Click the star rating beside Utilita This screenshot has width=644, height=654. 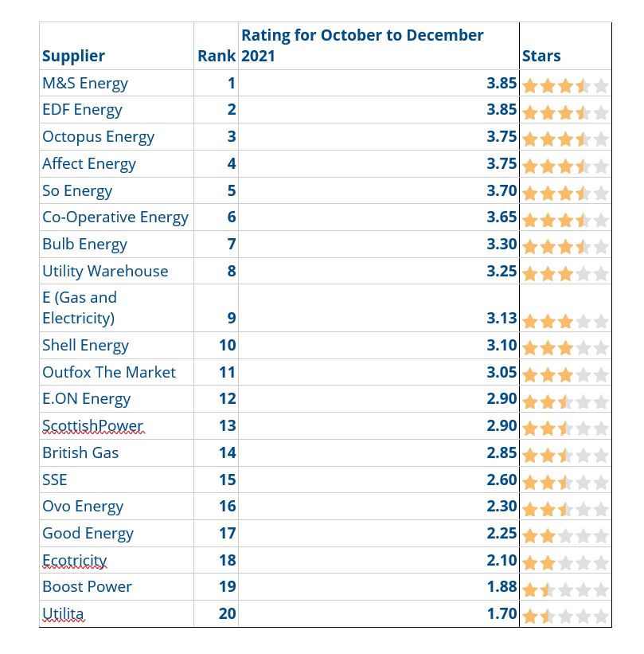click(565, 616)
